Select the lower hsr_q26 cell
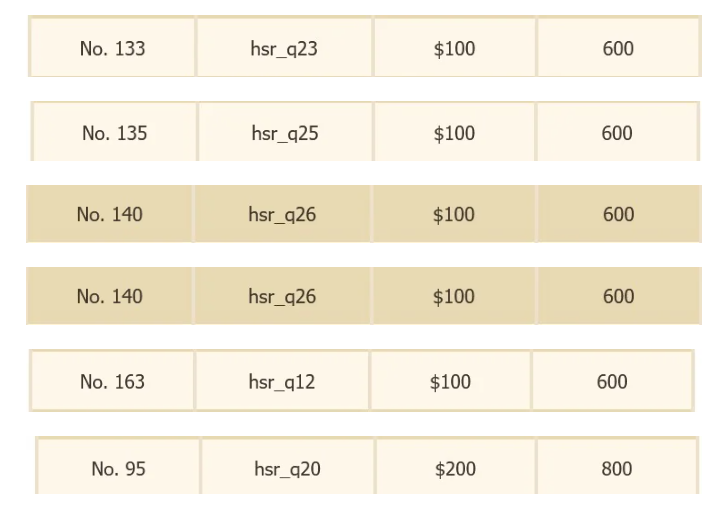 click(x=282, y=296)
